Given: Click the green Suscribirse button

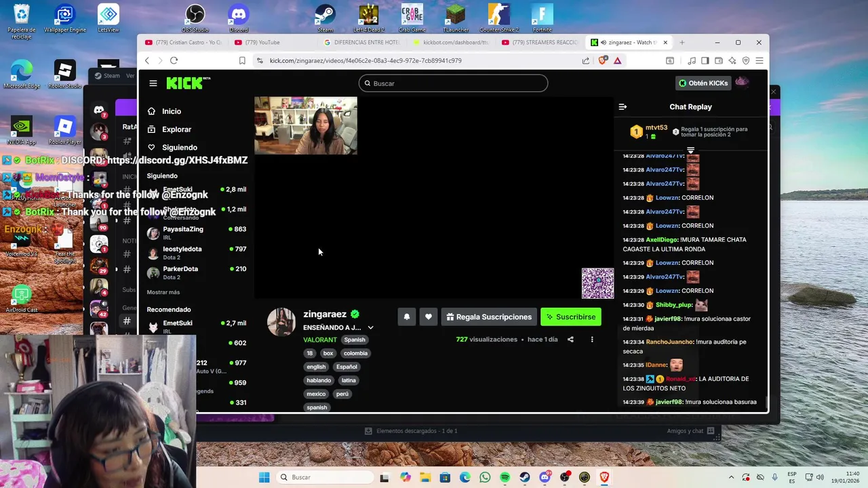Looking at the screenshot, I should [571, 317].
